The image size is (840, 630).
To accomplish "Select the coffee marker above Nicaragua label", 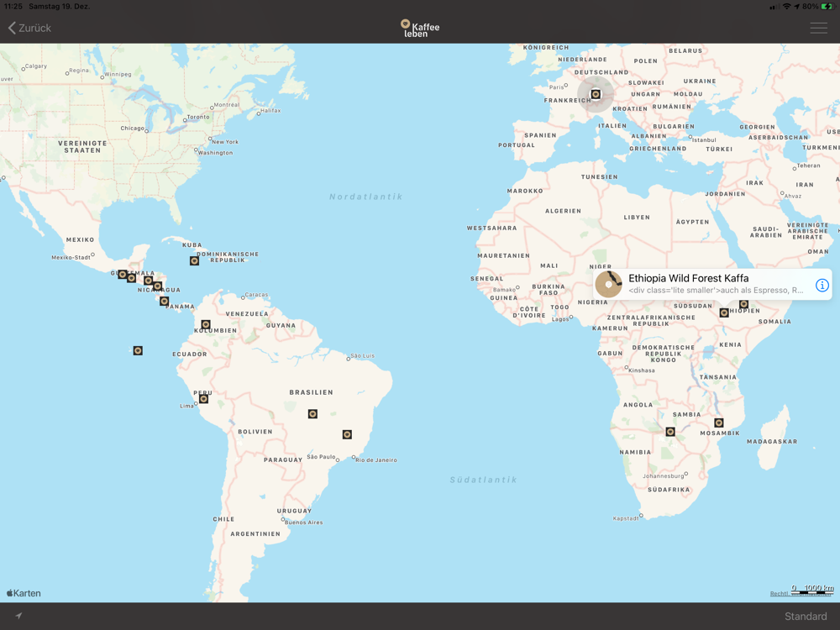I will pyautogui.click(x=158, y=286).
